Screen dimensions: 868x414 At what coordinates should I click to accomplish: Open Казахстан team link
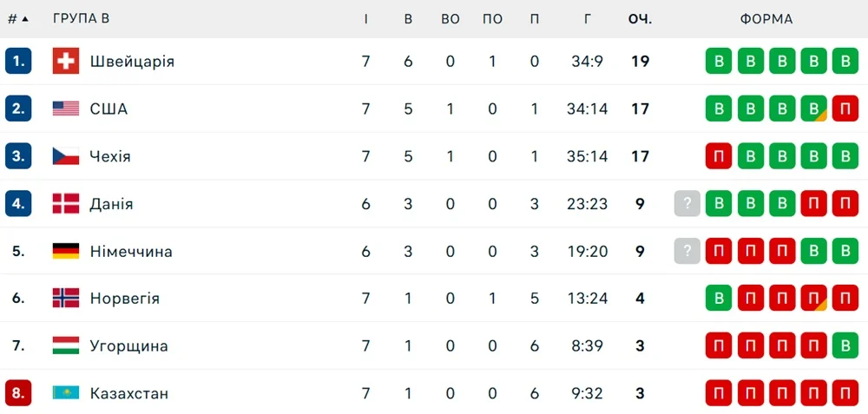tap(129, 393)
